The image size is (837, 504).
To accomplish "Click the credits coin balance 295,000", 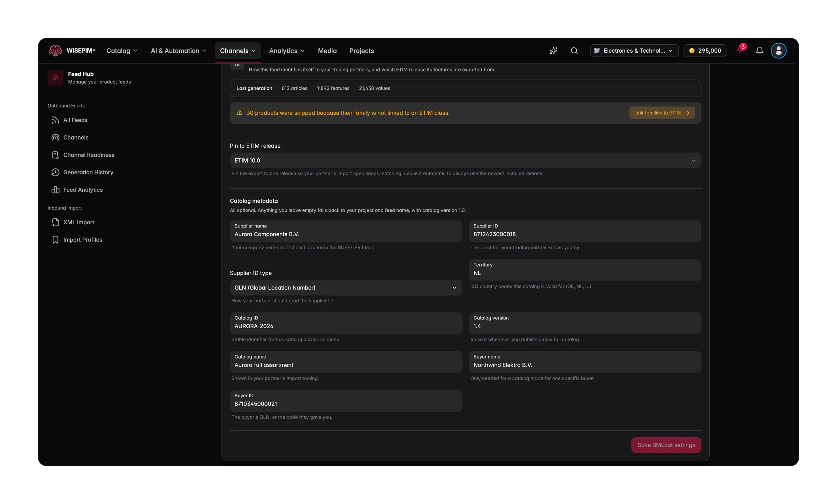I will [x=705, y=51].
